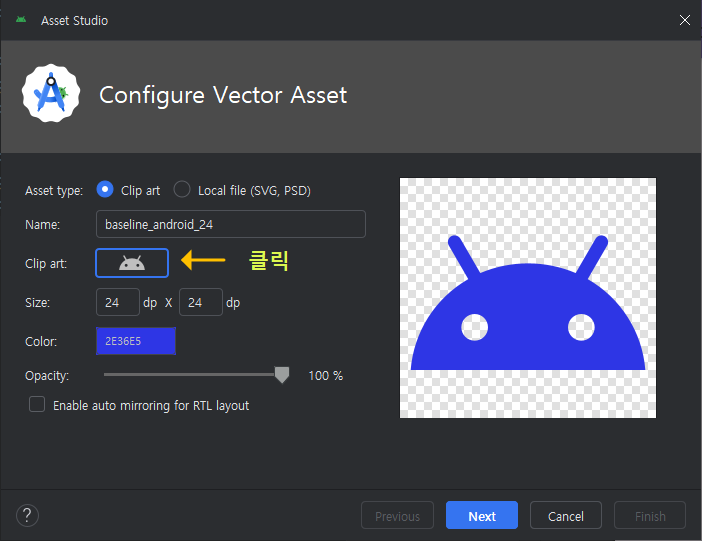Click the Android vector preview image
702x541 pixels.
click(528, 298)
